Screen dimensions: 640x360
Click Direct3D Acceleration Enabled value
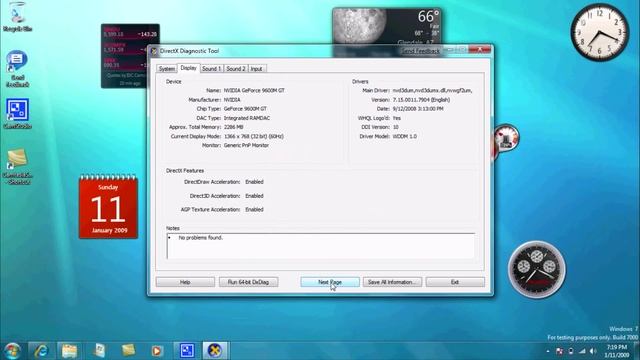(254, 196)
